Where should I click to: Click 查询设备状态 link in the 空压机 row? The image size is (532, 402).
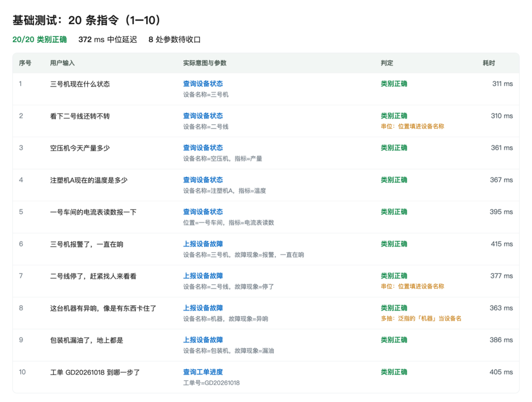coord(203,148)
